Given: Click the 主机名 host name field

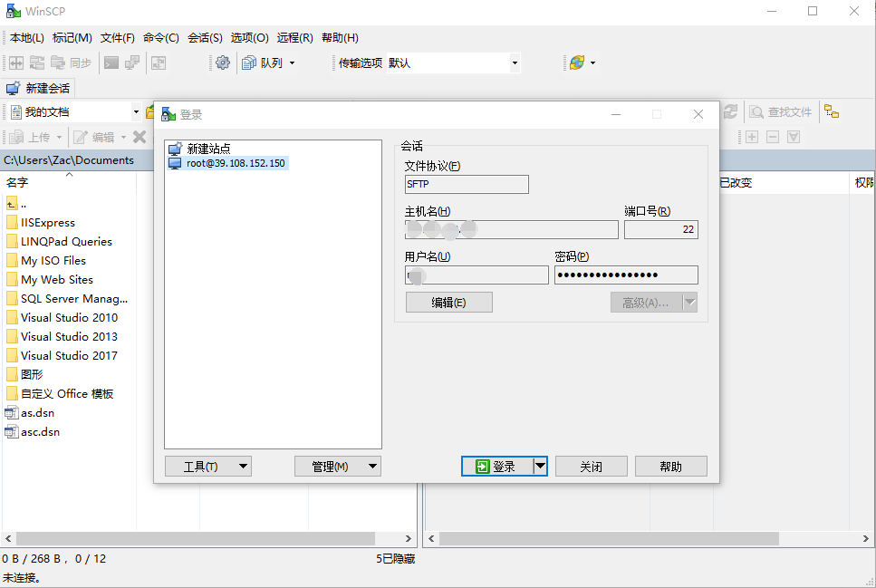Looking at the screenshot, I should (511, 229).
